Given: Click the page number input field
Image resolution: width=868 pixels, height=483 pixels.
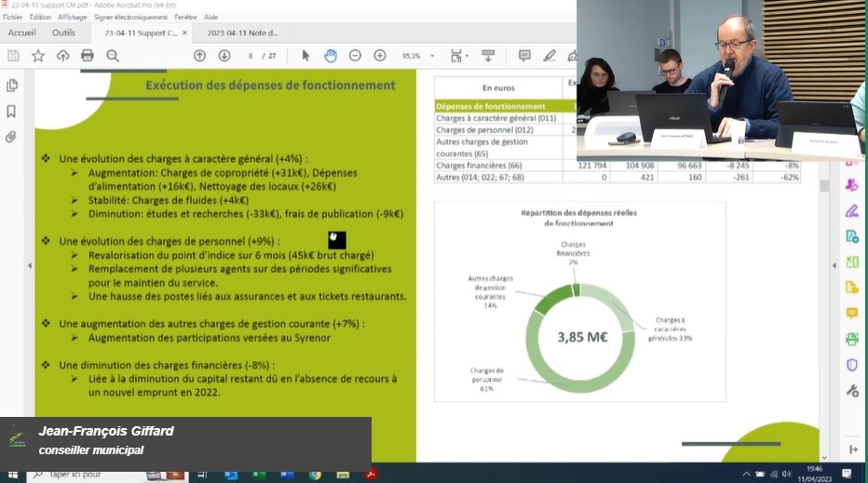Looking at the screenshot, I should tap(251, 56).
